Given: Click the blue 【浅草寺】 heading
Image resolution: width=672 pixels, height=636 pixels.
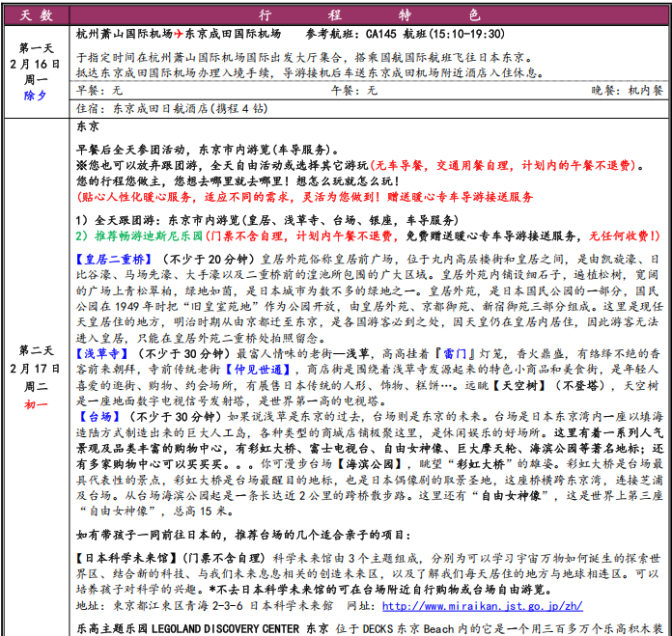Looking at the screenshot, I should [x=101, y=354].
